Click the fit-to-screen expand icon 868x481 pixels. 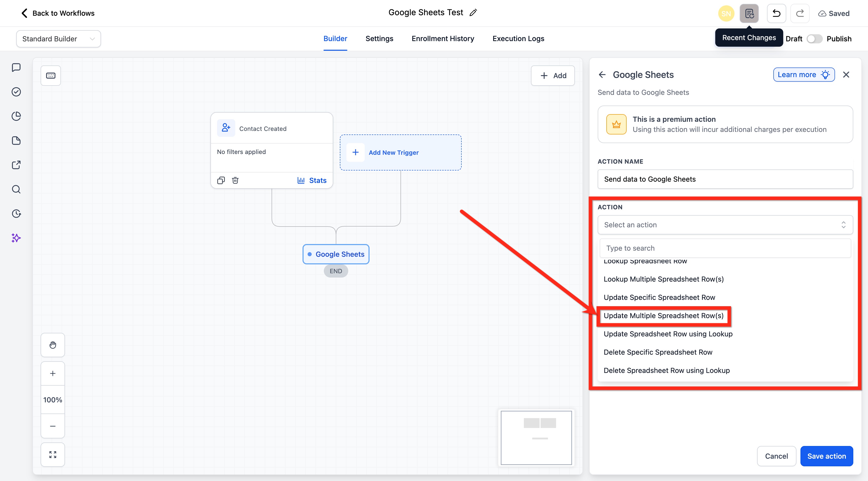[x=53, y=454]
